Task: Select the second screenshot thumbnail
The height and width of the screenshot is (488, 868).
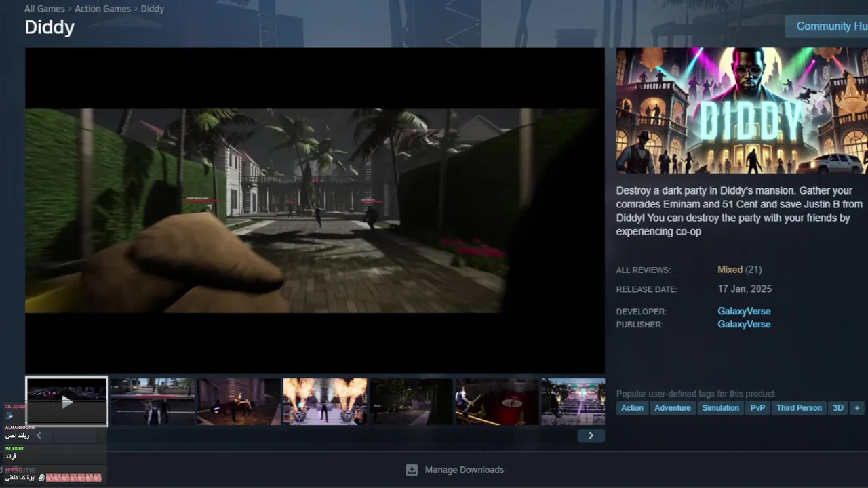Action: [x=153, y=401]
